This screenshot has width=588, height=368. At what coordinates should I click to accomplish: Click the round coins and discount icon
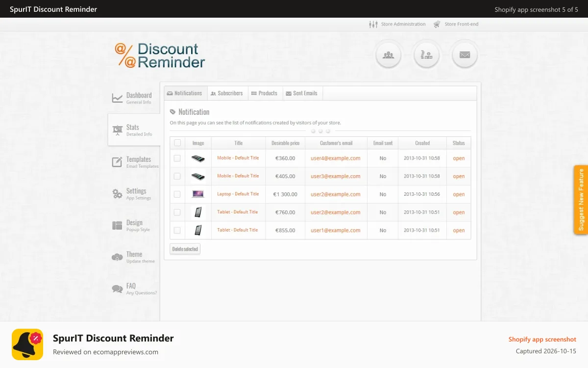pos(427,55)
